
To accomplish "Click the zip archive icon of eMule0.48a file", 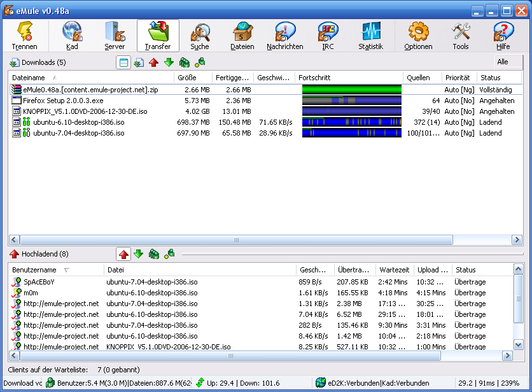I will [17, 90].
